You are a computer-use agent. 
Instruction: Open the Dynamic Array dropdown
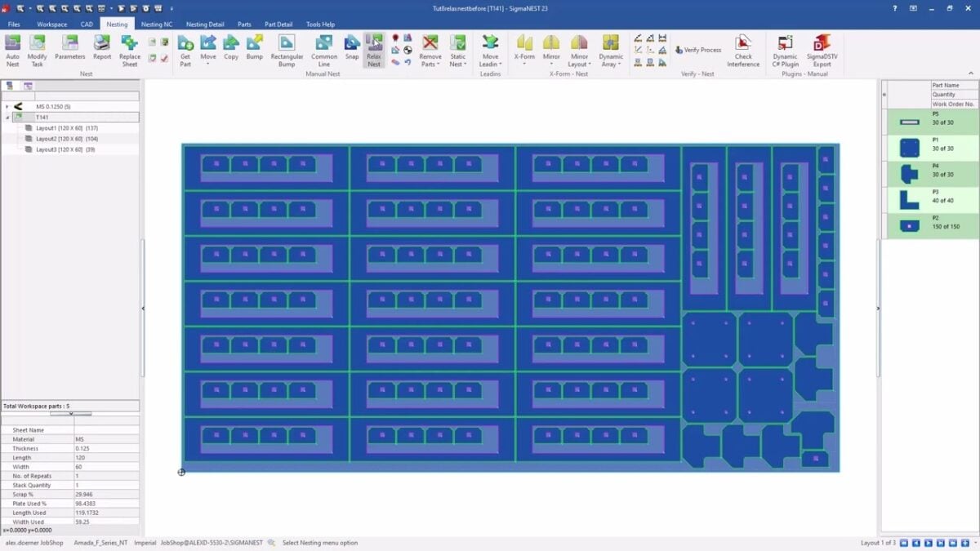(x=611, y=51)
